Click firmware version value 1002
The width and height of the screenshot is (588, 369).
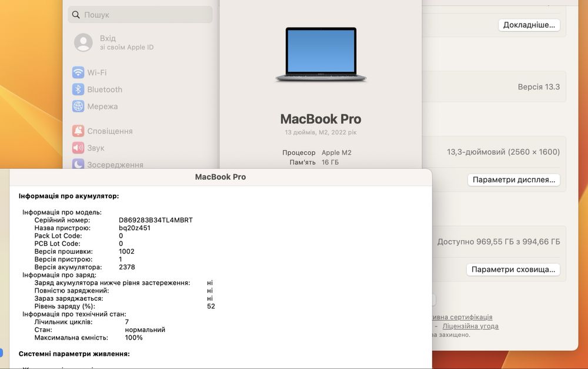point(126,251)
